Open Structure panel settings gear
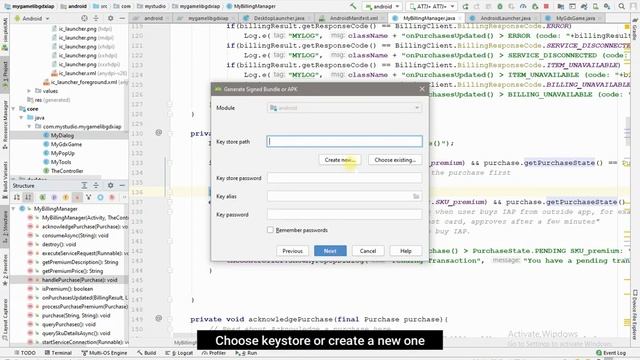640x360 pixels. tap(111, 185)
